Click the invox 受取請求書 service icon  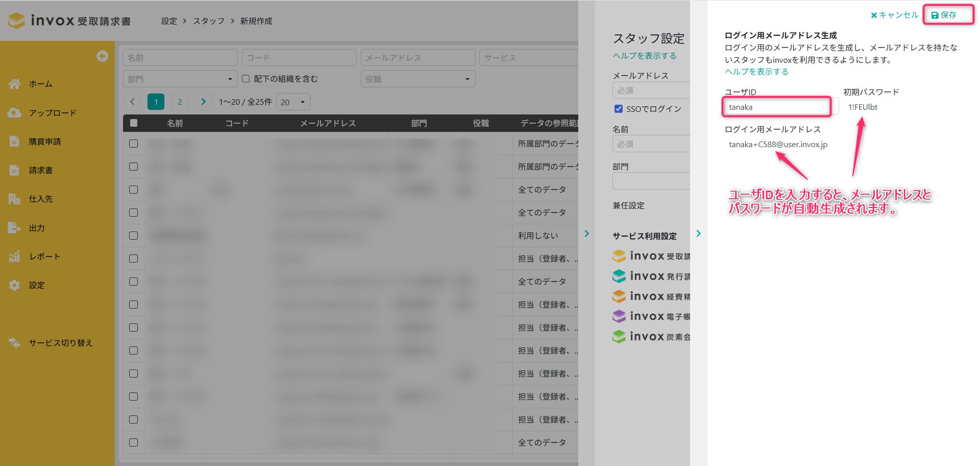(619, 256)
